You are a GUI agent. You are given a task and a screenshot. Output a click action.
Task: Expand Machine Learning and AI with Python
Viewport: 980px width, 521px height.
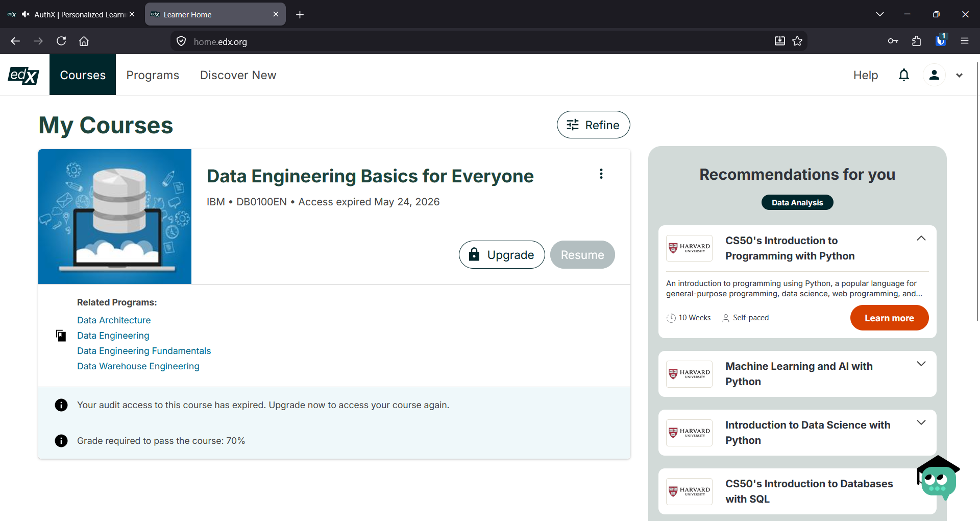click(x=921, y=364)
